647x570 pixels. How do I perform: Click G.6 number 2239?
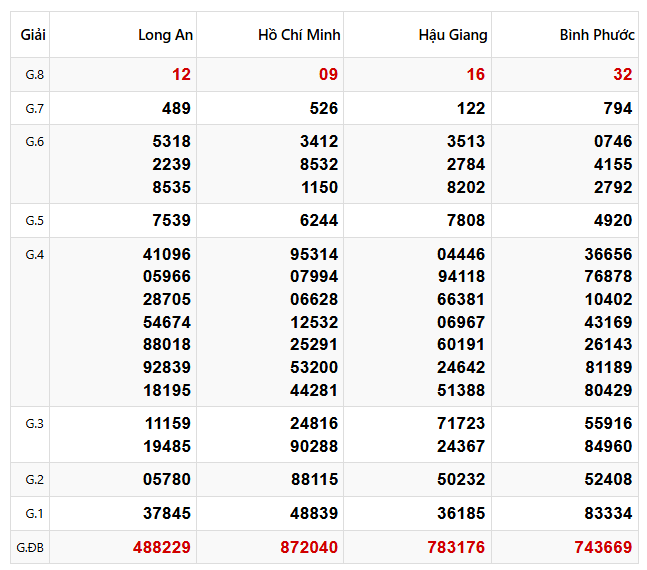(172, 165)
